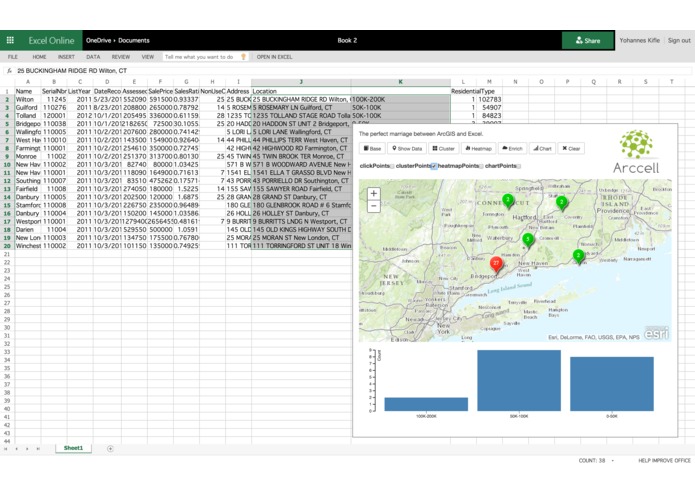Click the Sign out link

coord(679,40)
